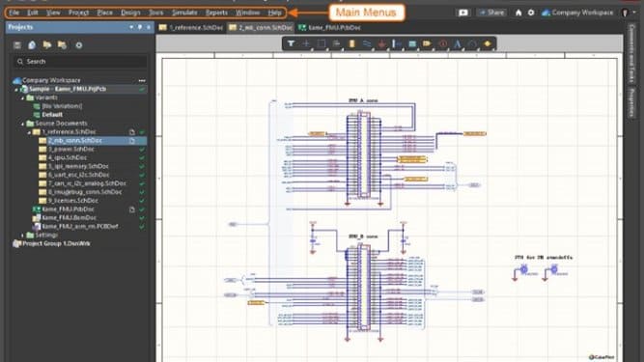The height and width of the screenshot is (362, 644).
Task: Select the PcbDoc file in the tree
Action: [x=69, y=209]
